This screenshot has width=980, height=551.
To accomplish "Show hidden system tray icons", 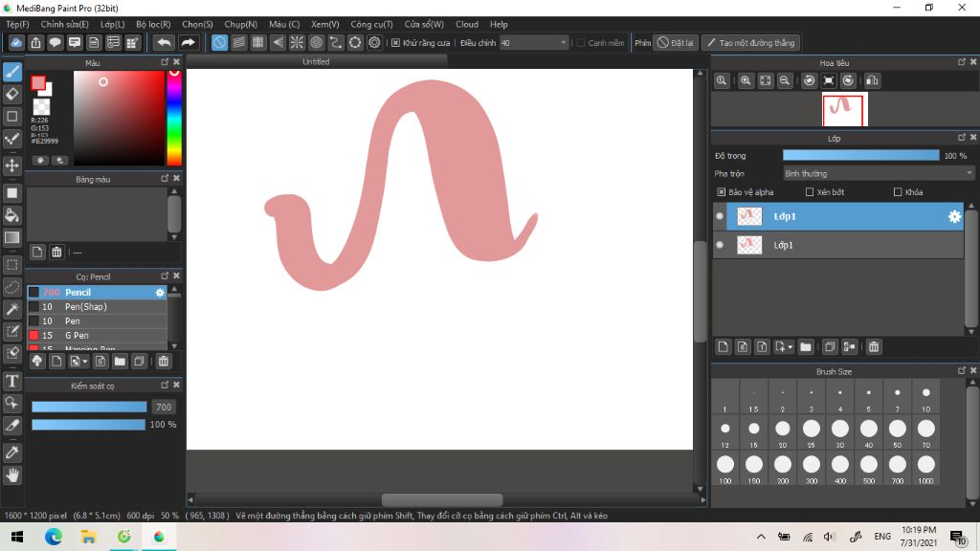I will click(761, 537).
